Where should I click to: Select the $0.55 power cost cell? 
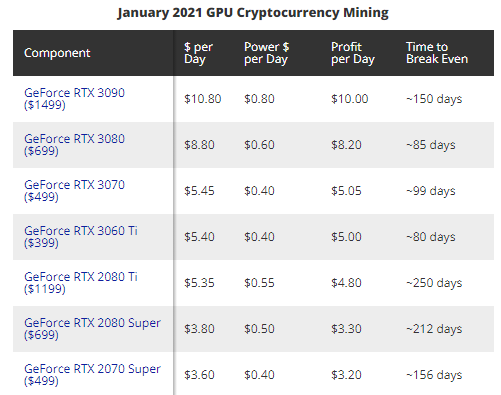click(259, 283)
